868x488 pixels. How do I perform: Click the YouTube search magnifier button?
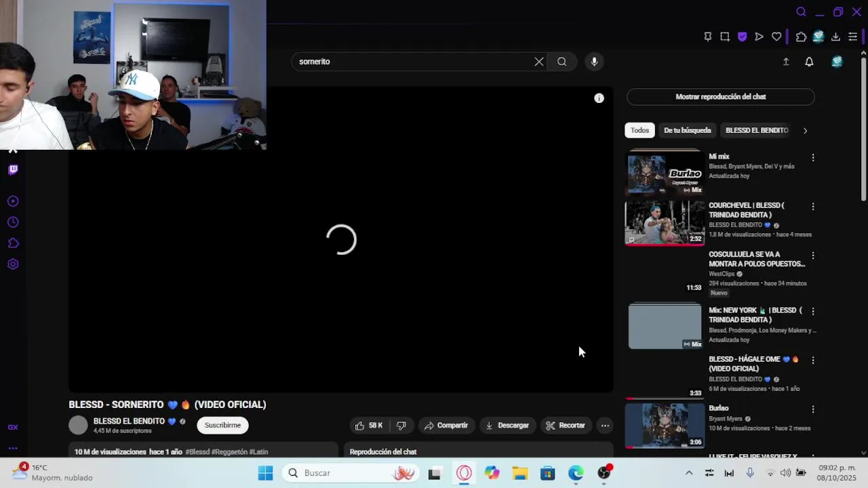tap(562, 62)
